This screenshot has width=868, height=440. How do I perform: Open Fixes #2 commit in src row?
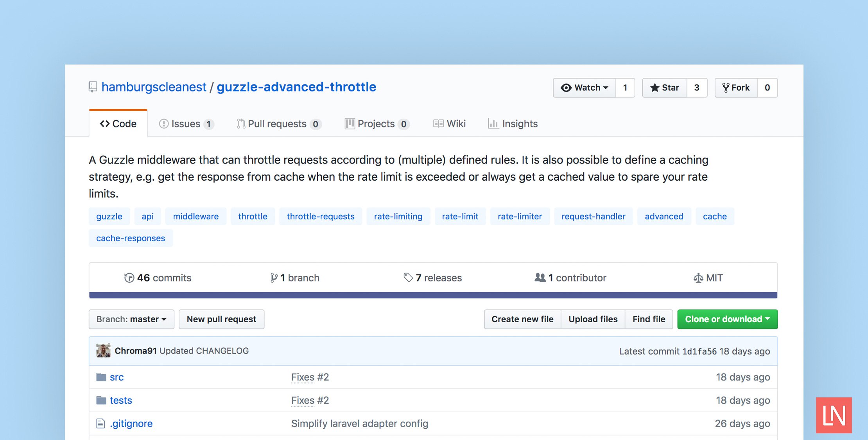310,377
